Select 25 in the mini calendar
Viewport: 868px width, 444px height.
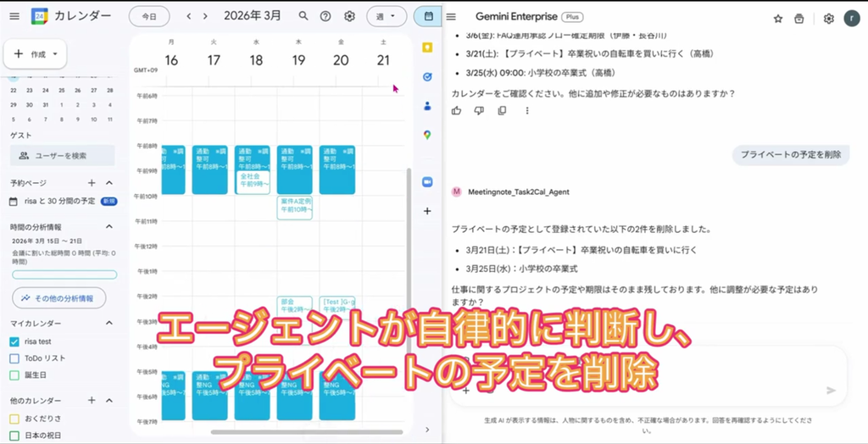click(x=61, y=90)
